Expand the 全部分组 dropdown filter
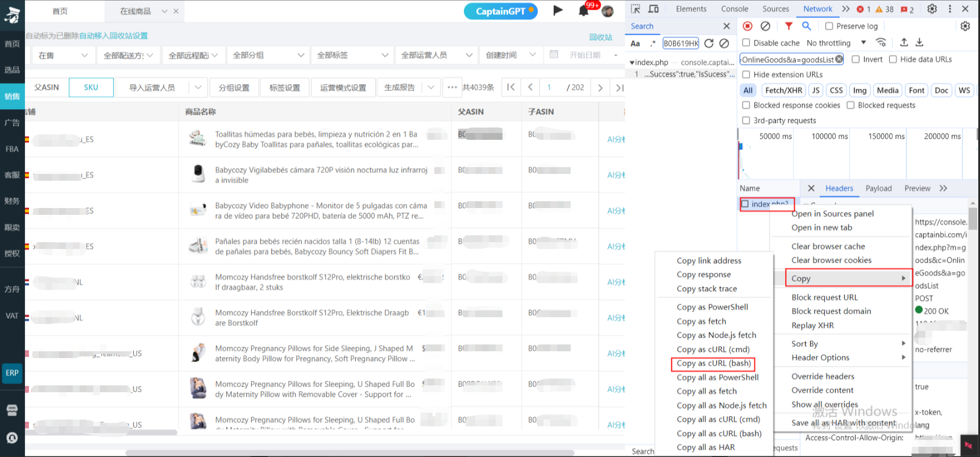The width and height of the screenshot is (980, 457). tap(268, 55)
